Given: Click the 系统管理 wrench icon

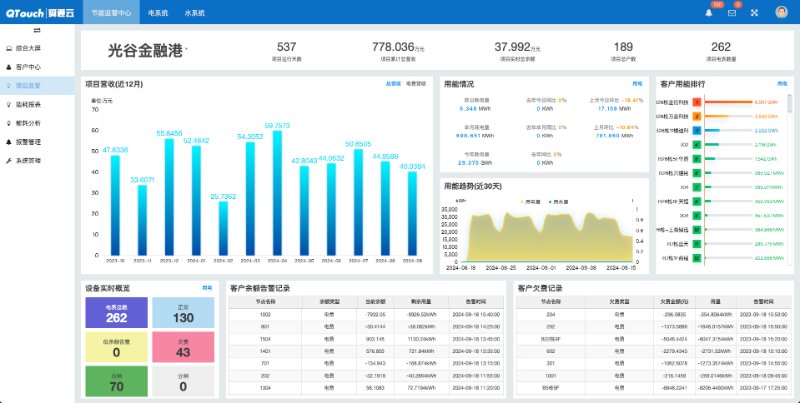Looking at the screenshot, I should tap(9, 160).
